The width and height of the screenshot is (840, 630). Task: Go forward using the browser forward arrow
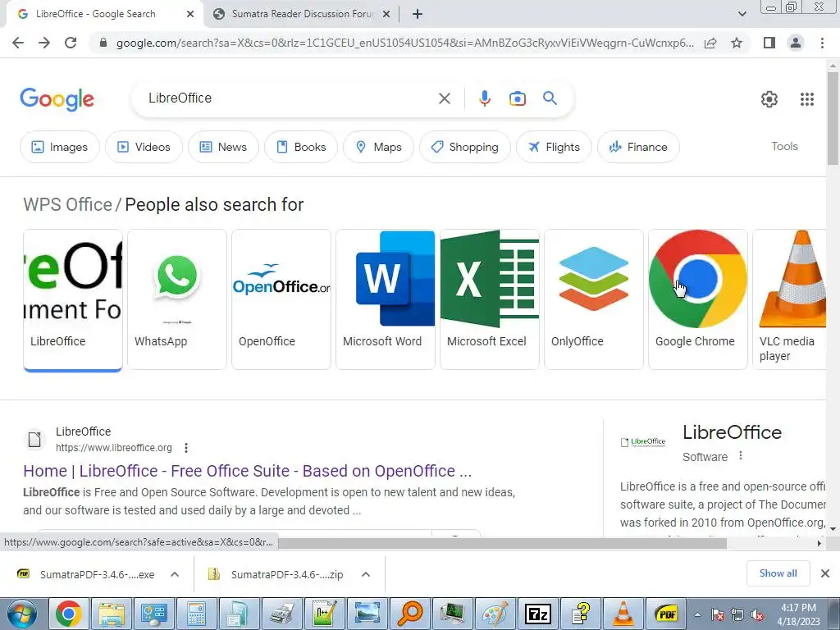click(x=44, y=43)
